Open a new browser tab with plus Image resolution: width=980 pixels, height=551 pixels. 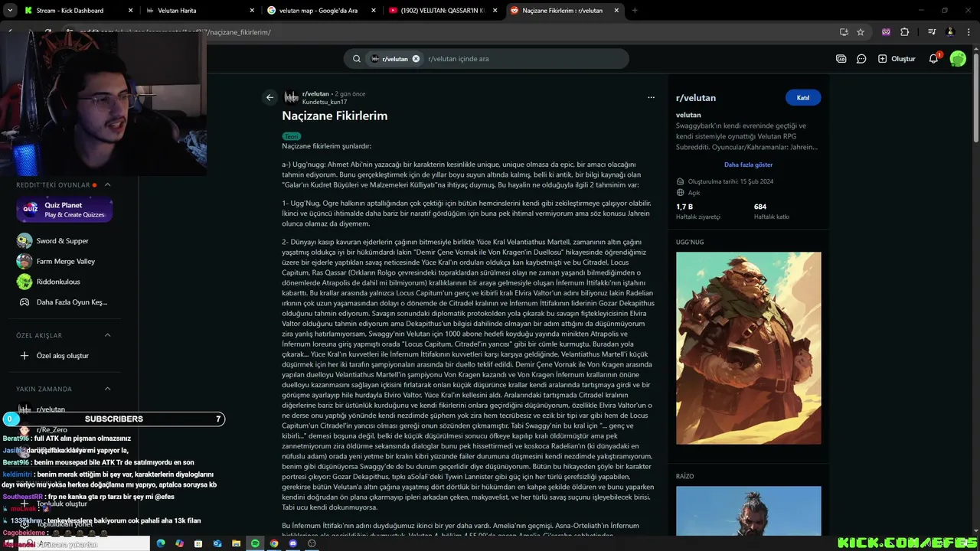click(x=635, y=11)
